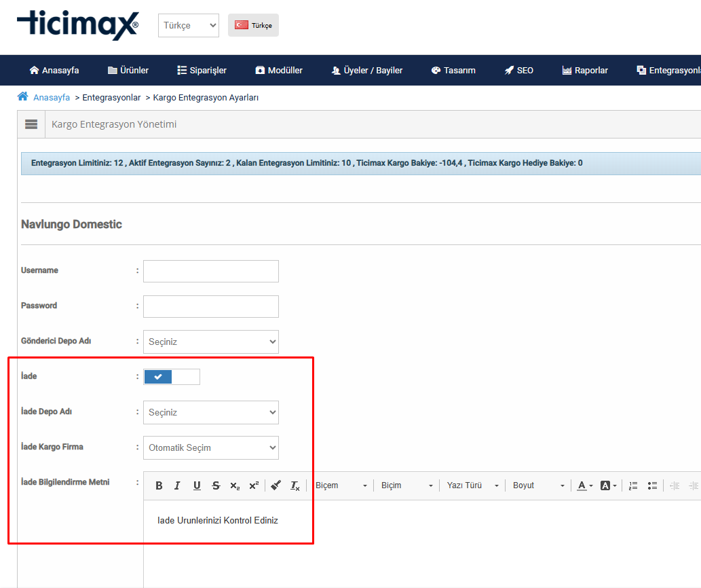701x588 pixels.
Task: Apply strikethrough formatting
Action: click(x=216, y=485)
